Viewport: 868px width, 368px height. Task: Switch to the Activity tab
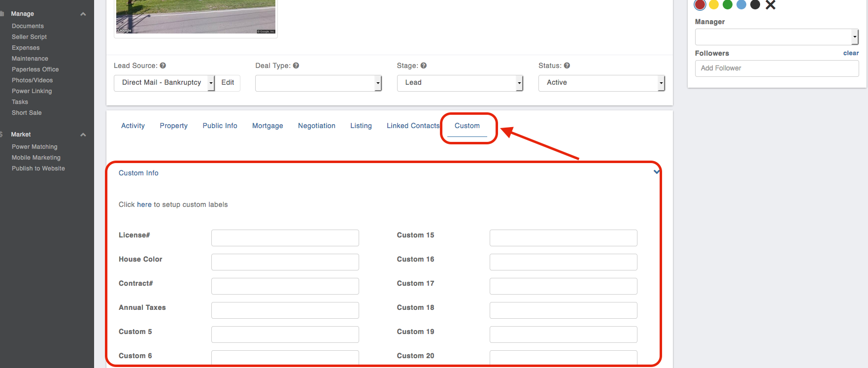click(x=133, y=126)
